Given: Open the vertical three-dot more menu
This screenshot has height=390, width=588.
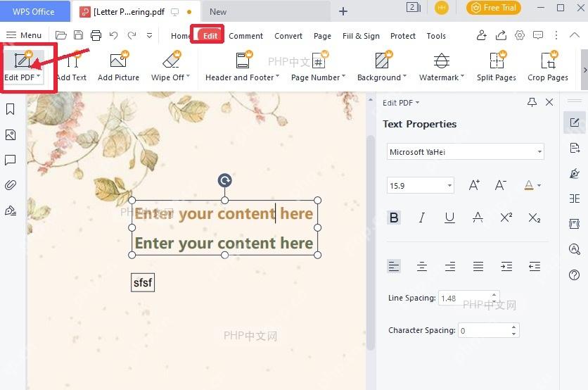Looking at the screenshot, I should click(x=556, y=35).
